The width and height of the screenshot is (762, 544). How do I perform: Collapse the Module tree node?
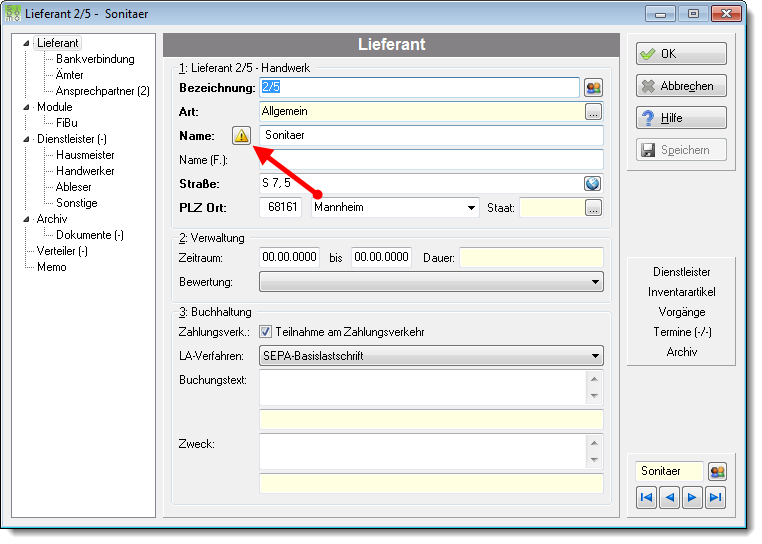click(26, 107)
